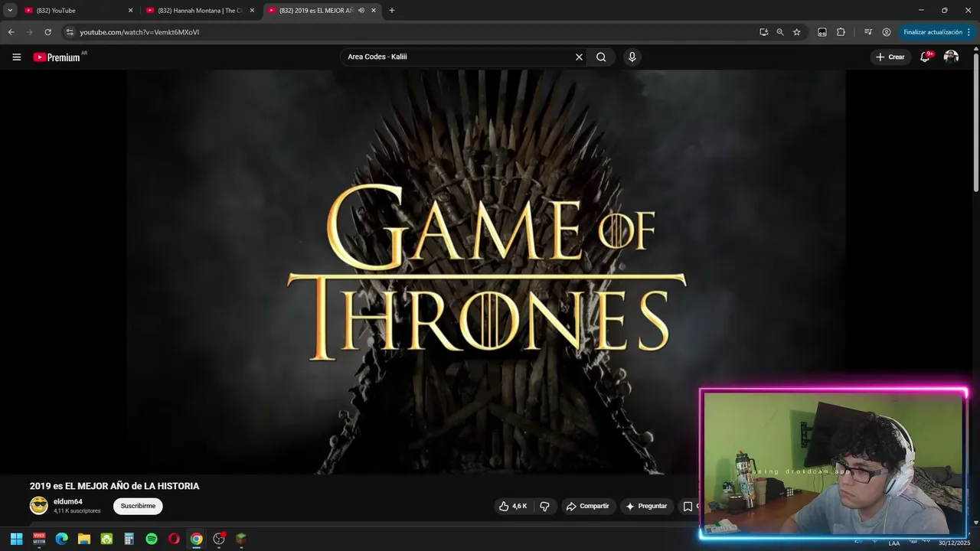Open YouTube notifications bell
Screen dimensions: 980x551
click(x=925, y=57)
